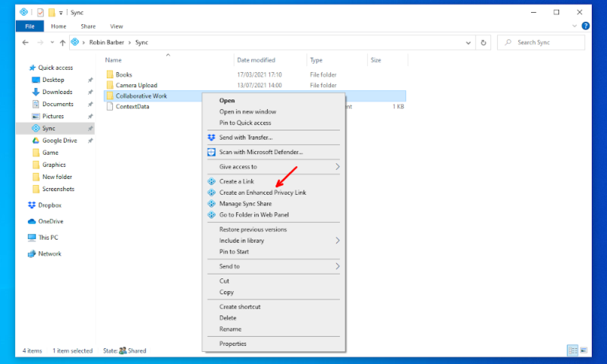Image resolution: width=607 pixels, height=364 pixels.
Task: Go back with the back arrow
Action: [26, 42]
